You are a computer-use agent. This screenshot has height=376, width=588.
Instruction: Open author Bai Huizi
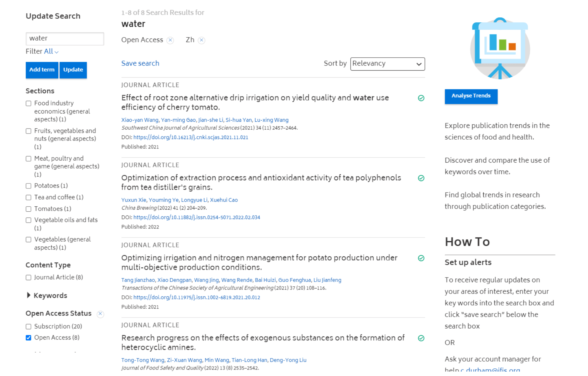click(x=265, y=280)
